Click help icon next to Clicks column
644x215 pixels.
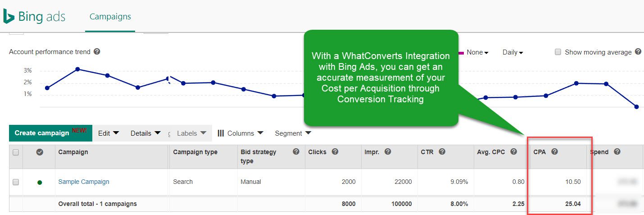[x=335, y=152]
